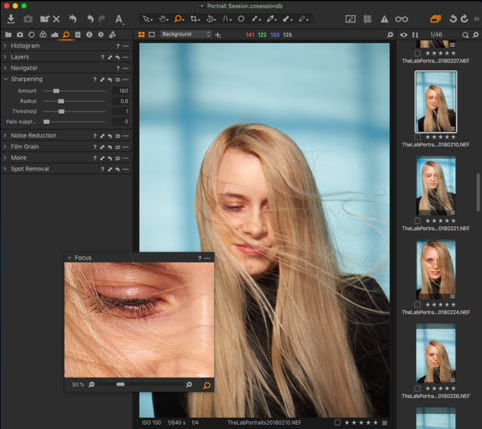This screenshot has height=429, width=482.
Task: Toggle color tag checkbox for TheLabPortra...0180224.NEF
Action: (x=417, y=304)
